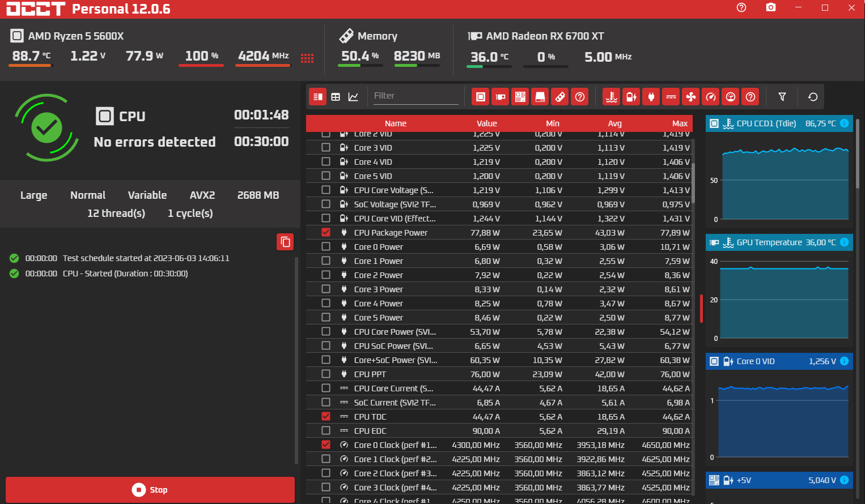Toggle the memory stick hardware filter icon
Viewport: 865px width, 504px height.
560,97
